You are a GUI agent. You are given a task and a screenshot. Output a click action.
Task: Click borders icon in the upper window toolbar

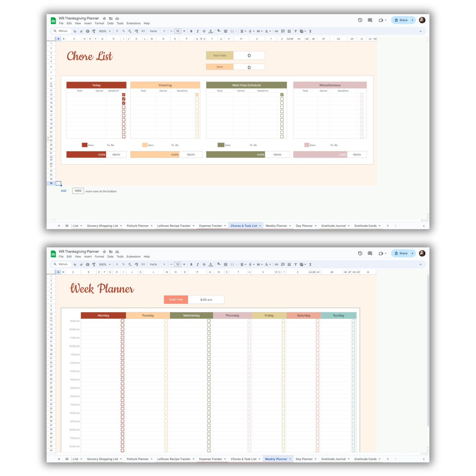tap(226, 31)
